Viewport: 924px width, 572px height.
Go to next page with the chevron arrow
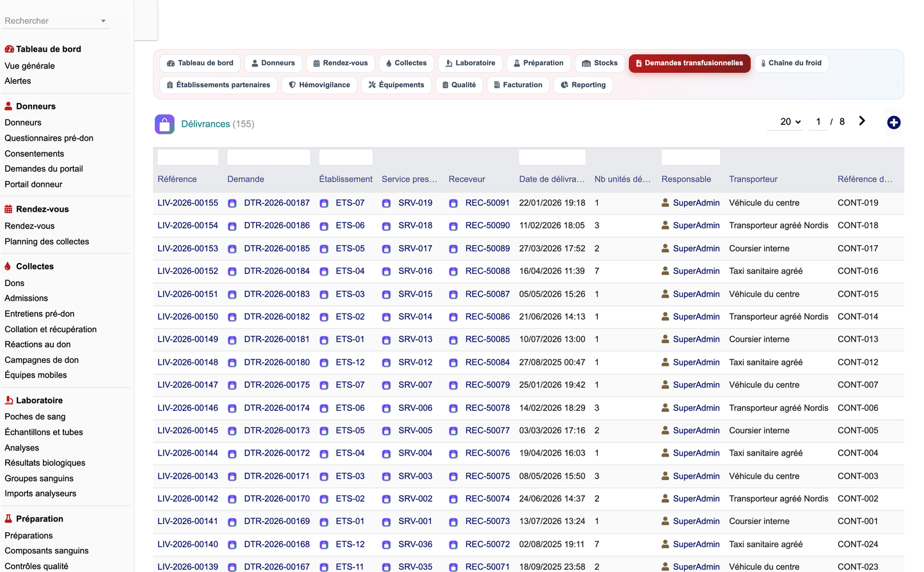862,121
